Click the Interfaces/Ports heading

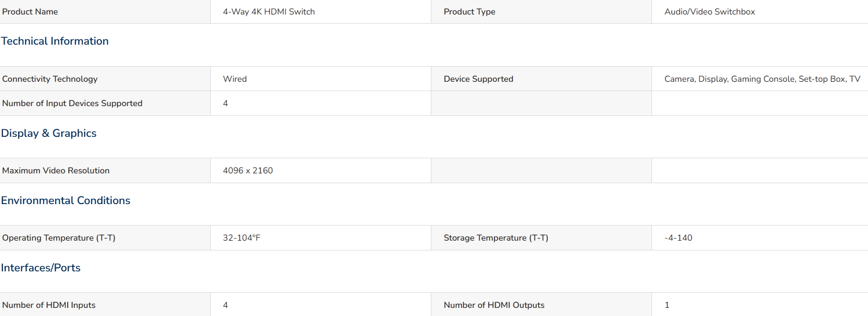point(41,268)
